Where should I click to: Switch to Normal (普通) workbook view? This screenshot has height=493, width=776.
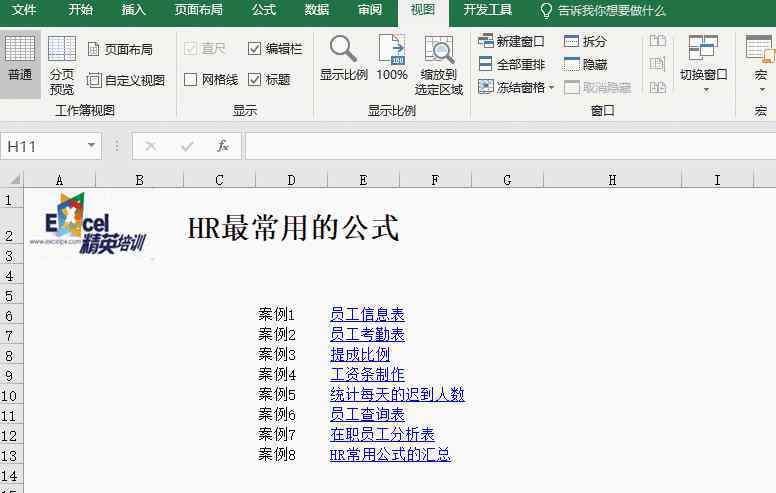coord(19,62)
